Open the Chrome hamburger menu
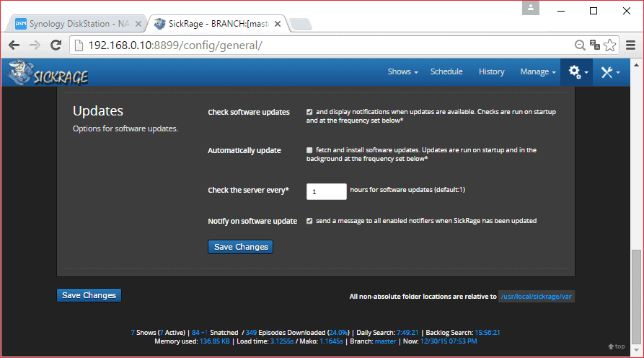This screenshot has height=358, width=644. [630, 45]
